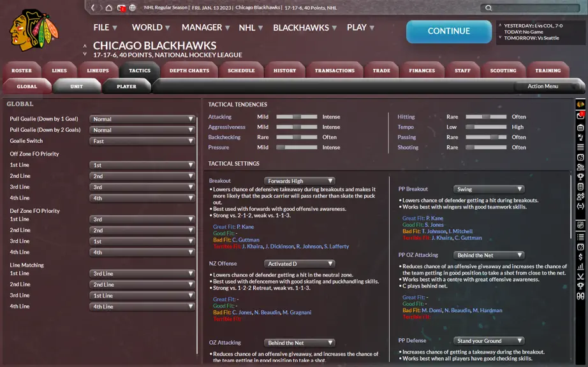The image size is (588, 367).
Task: Open Pull Goalie Down by 1 Goal dropdown
Action: pyautogui.click(x=142, y=119)
